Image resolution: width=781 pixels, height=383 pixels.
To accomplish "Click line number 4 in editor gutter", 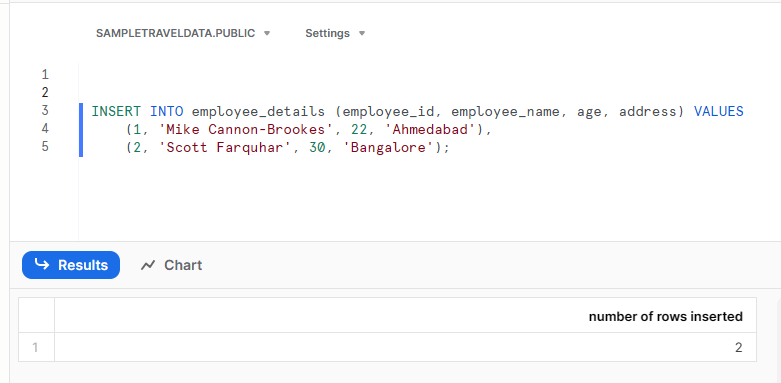I will tap(45, 128).
